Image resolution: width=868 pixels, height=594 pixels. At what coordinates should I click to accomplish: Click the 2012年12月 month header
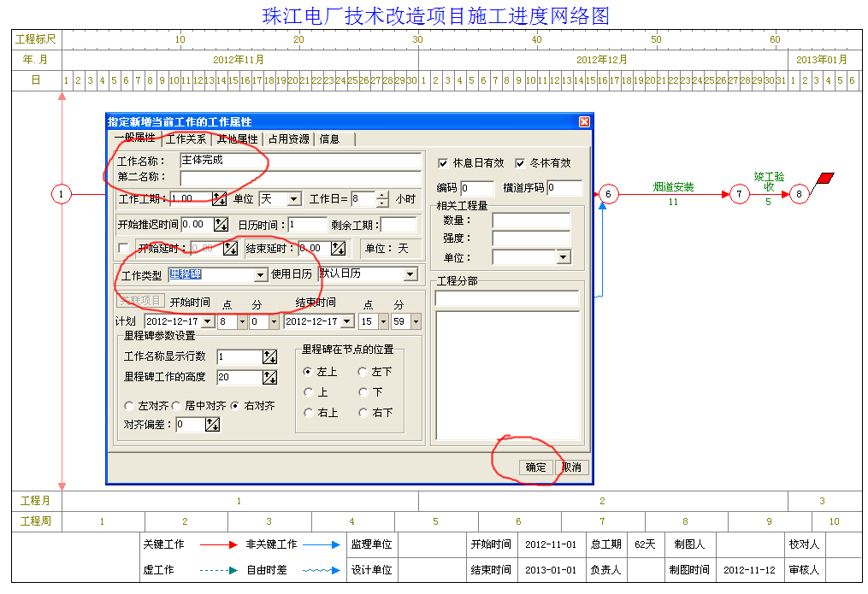602,60
